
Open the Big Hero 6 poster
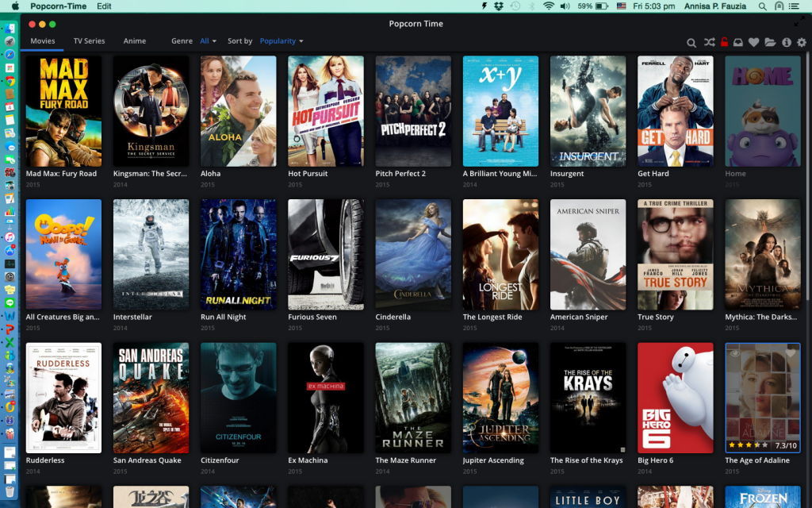tap(676, 398)
